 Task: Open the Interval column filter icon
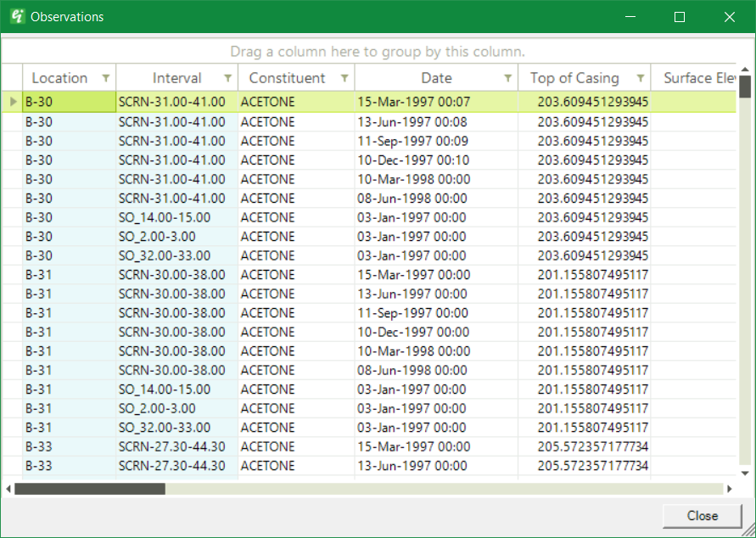[x=227, y=78]
